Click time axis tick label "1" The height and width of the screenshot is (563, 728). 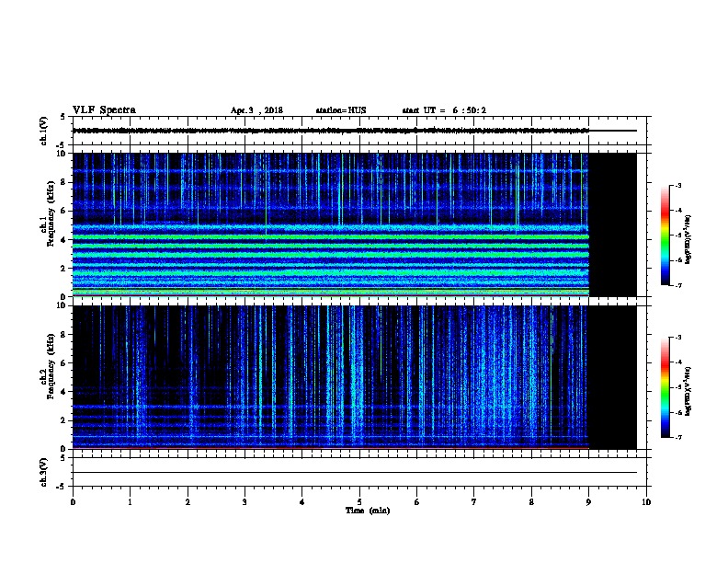click(130, 502)
